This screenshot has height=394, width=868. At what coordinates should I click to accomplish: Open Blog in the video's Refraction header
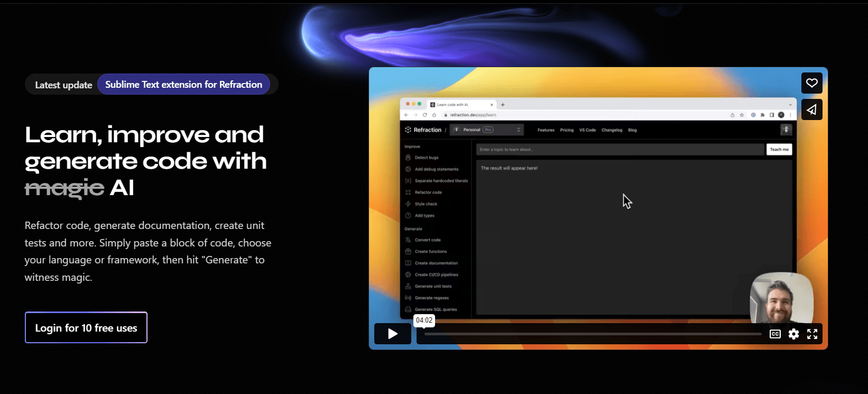coord(632,130)
